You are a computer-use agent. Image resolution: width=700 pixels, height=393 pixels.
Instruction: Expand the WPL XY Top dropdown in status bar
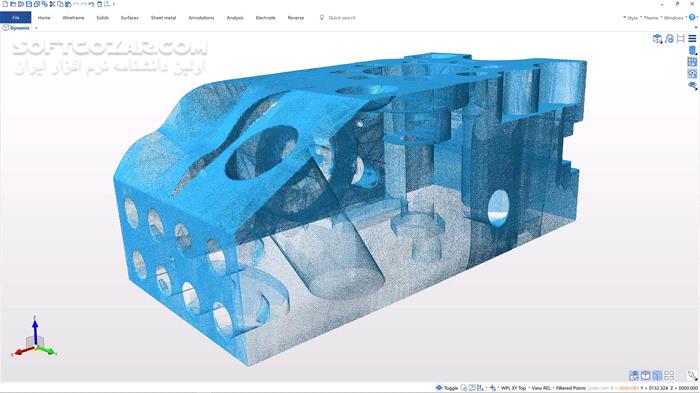[x=512, y=388]
